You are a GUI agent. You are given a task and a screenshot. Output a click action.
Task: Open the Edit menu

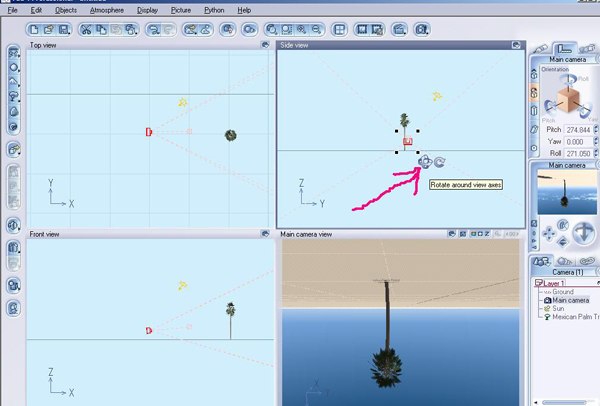coord(36,10)
